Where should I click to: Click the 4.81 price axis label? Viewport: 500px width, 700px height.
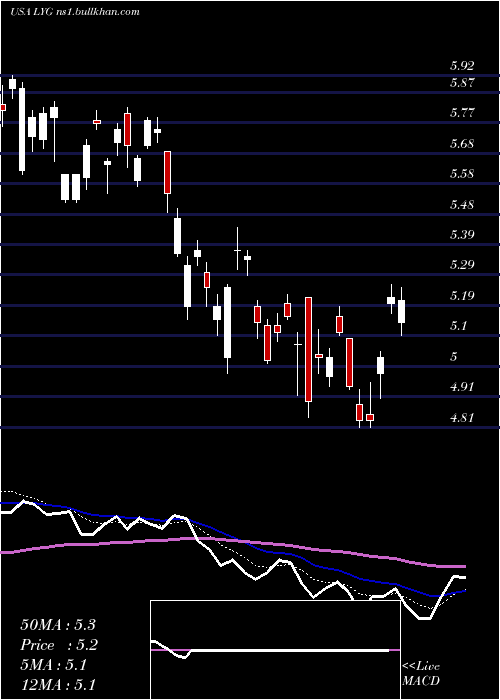(x=462, y=418)
